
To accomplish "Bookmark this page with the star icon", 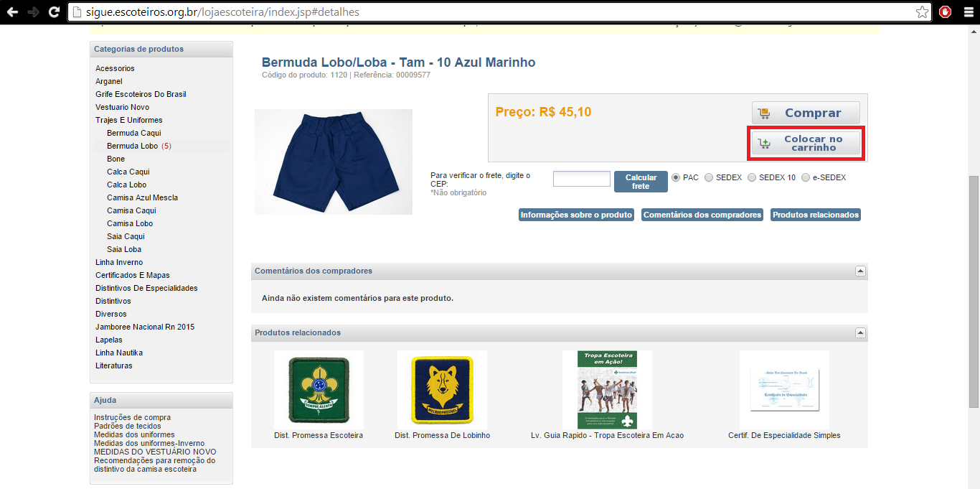I will (922, 12).
